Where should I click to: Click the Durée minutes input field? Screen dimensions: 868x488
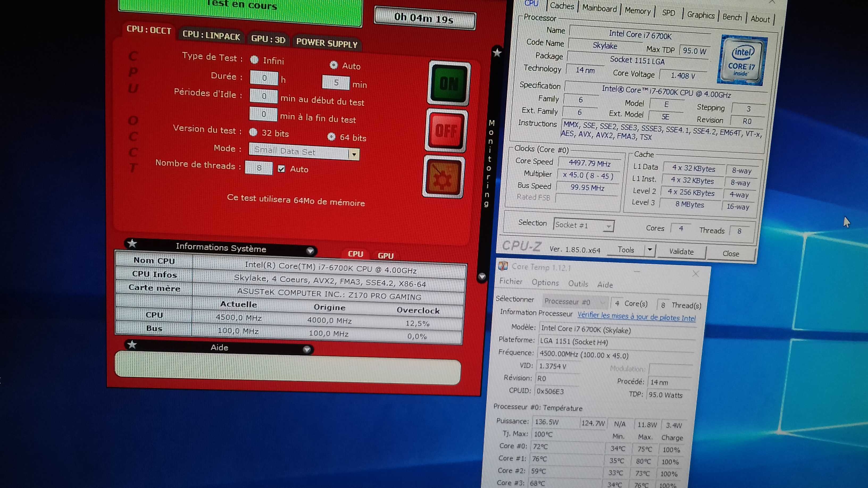click(x=335, y=82)
